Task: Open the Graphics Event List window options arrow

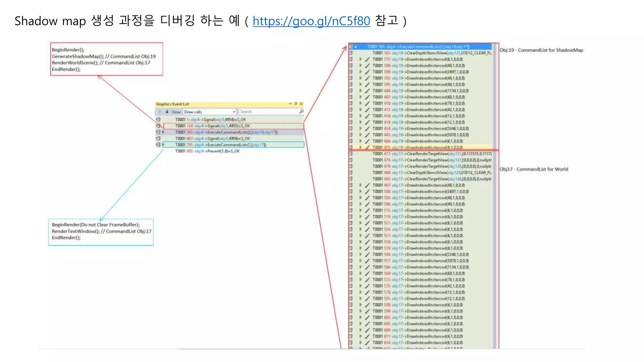Action: coord(290,104)
